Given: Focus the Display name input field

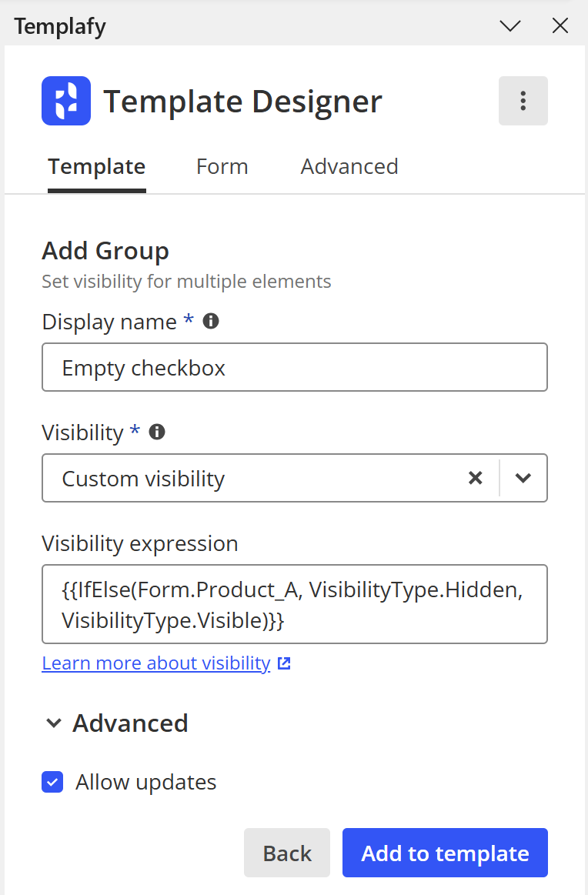Looking at the screenshot, I should 295,368.
